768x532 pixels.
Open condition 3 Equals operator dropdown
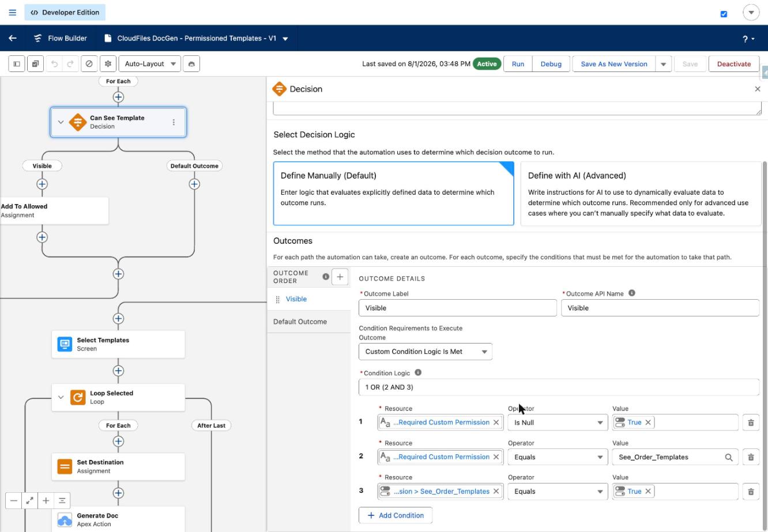pos(558,492)
